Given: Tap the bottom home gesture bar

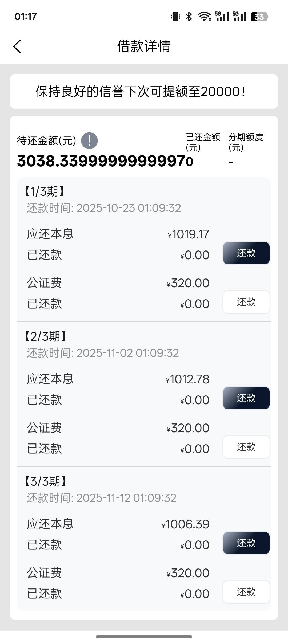Looking at the screenshot, I should click(144, 637).
